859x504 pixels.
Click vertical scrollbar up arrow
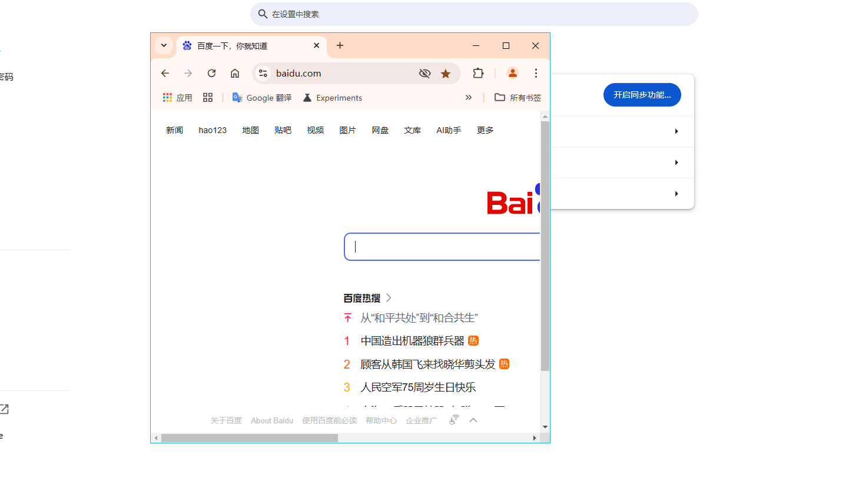[x=545, y=117]
